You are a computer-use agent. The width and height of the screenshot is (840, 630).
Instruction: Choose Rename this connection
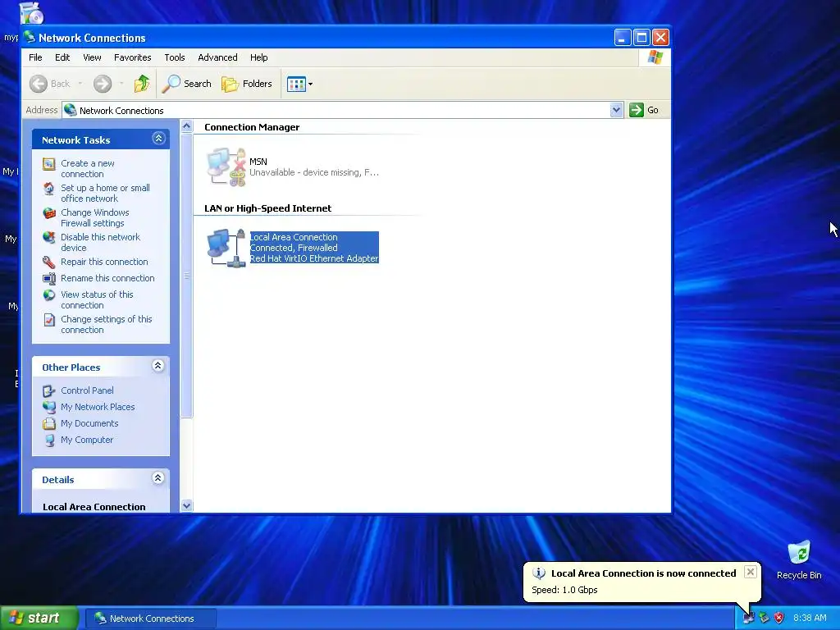[x=107, y=279]
